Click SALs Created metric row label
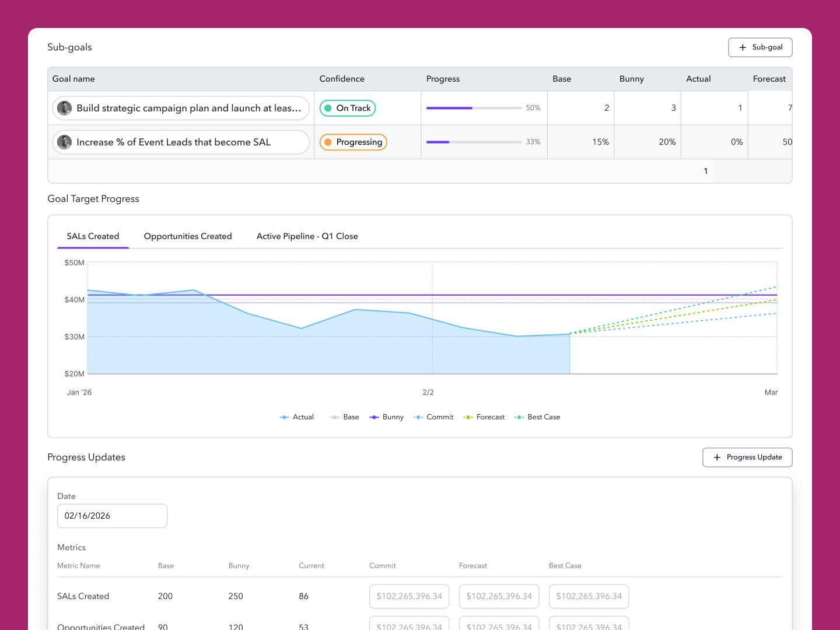This screenshot has width=840, height=630. click(83, 596)
